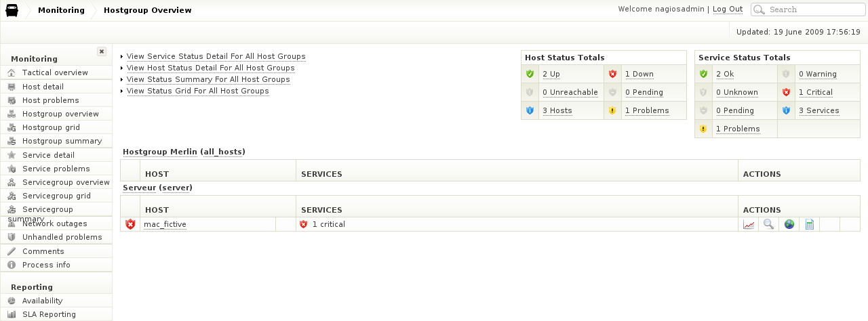Open the mac_fictive host link
Screen dimensions: 868x321
coord(165,224)
